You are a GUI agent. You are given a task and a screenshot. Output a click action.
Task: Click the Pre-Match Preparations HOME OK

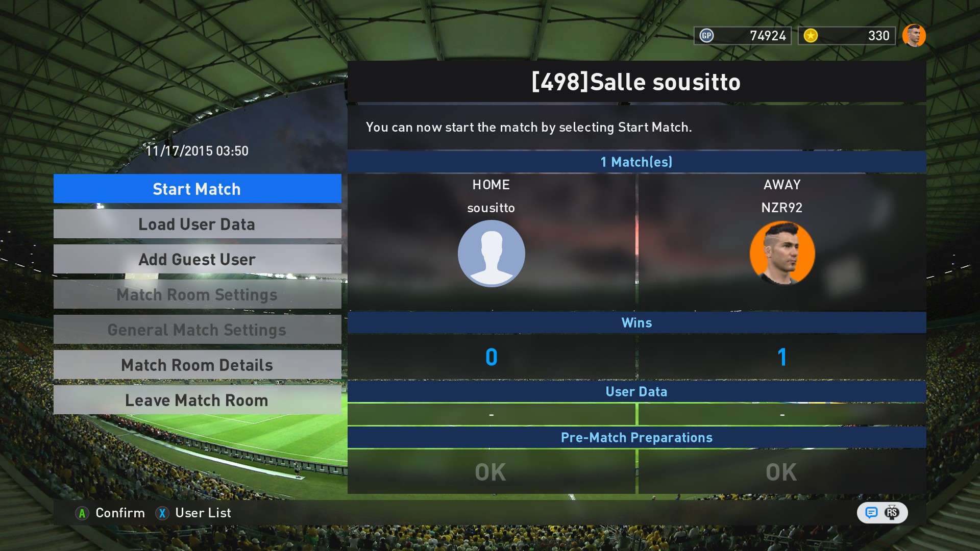point(489,470)
